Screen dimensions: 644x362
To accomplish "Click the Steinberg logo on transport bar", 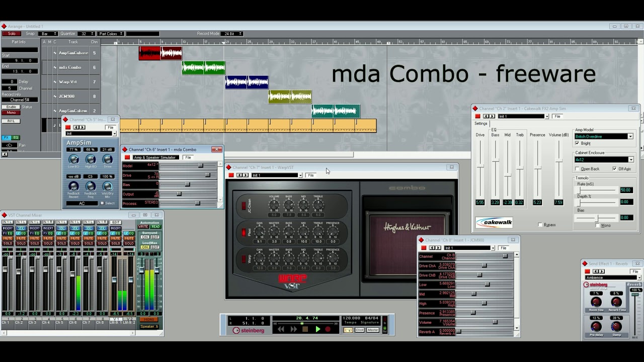I will click(x=248, y=330).
